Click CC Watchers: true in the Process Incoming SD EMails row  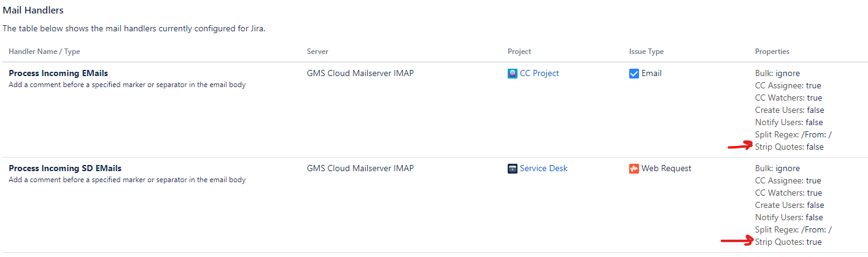tap(789, 193)
